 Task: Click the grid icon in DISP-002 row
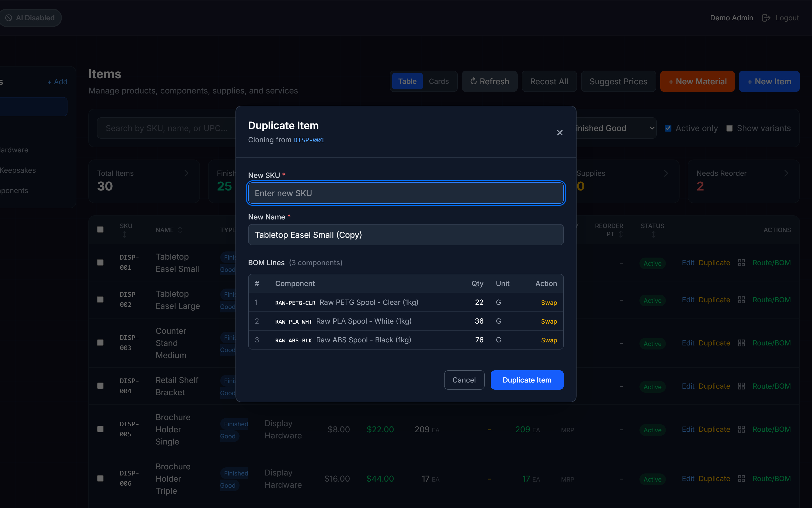point(741,300)
